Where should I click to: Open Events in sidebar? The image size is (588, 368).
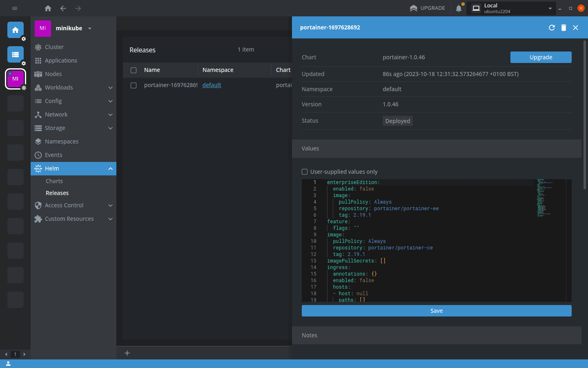tap(73, 155)
